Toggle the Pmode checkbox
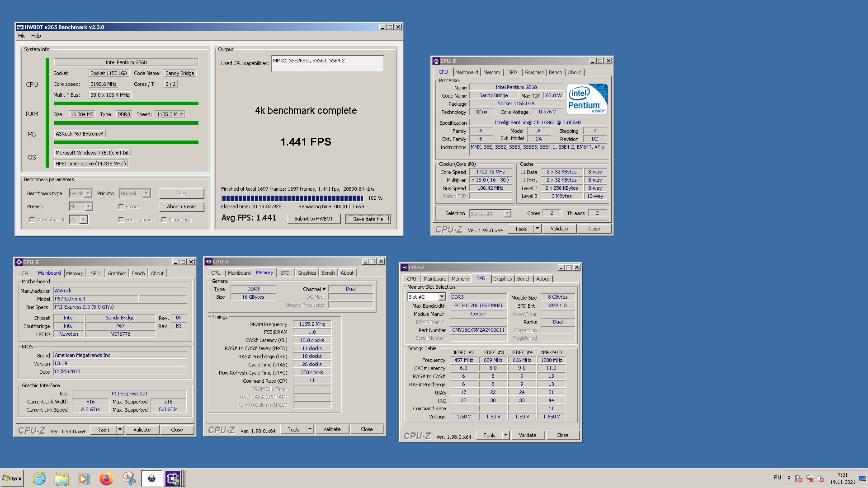This screenshot has height=488, width=868. (x=121, y=206)
